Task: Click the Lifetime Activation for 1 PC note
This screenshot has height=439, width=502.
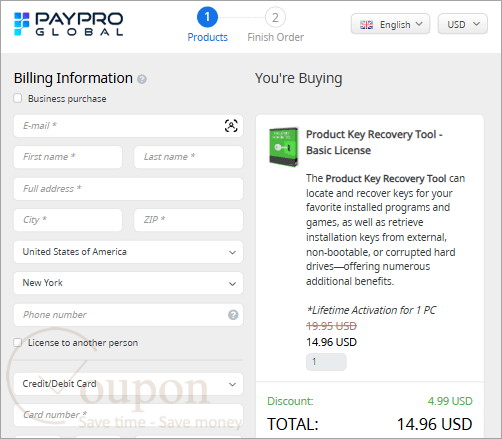Action: (x=371, y=310)
